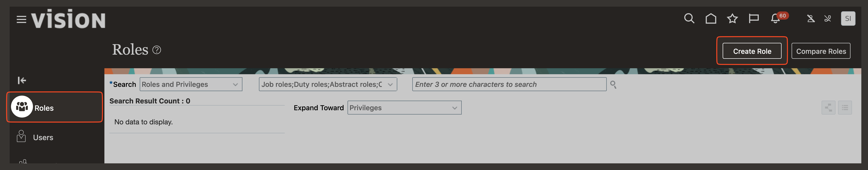Screen dimensions: 868x170
Task: Click the Compare Roles button
Action: [821, 51]
